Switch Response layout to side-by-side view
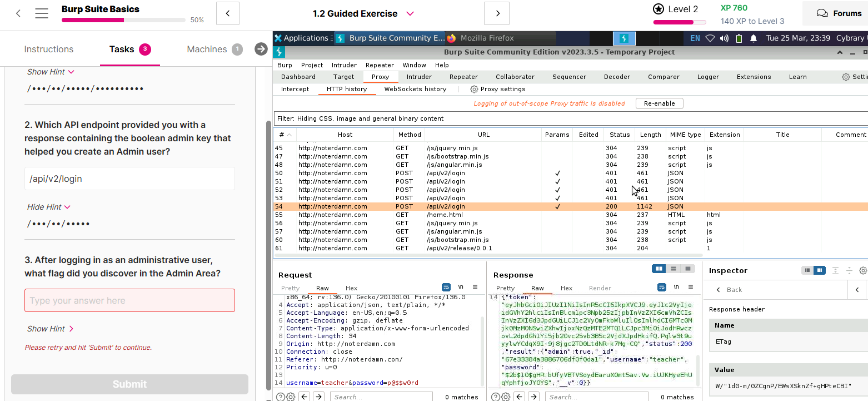This screenshot has width=868, height=401. click(659, 269)
